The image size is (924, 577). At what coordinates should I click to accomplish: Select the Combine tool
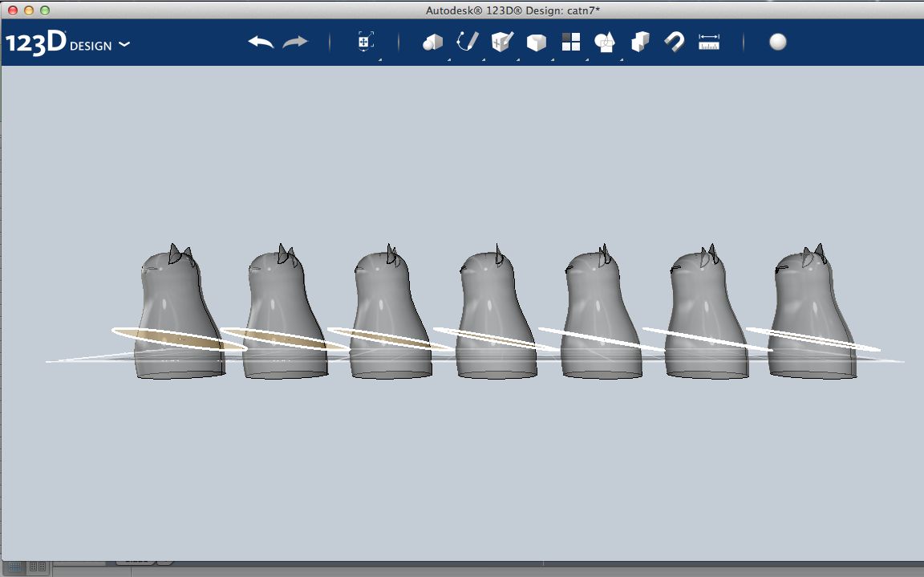(x=640, y=42)
